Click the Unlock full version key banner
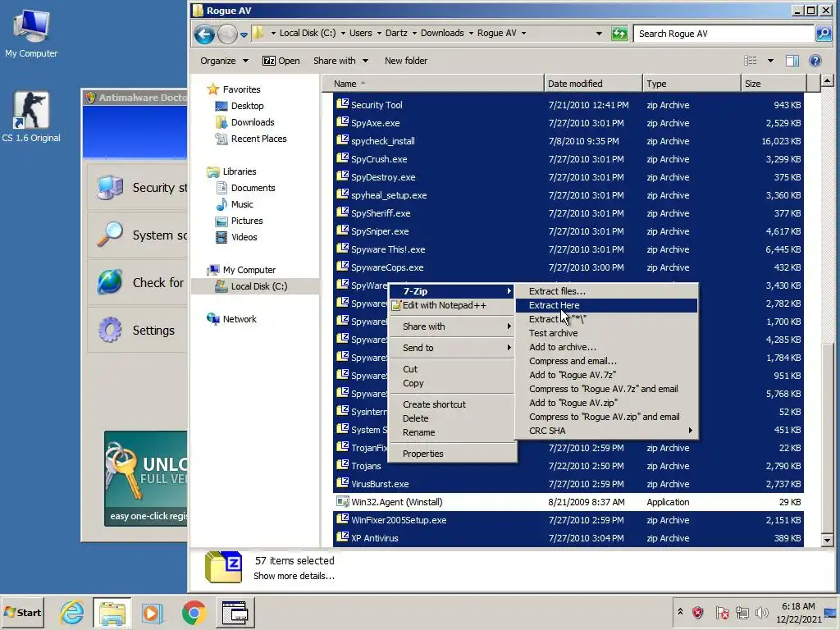 pos(146,478)
